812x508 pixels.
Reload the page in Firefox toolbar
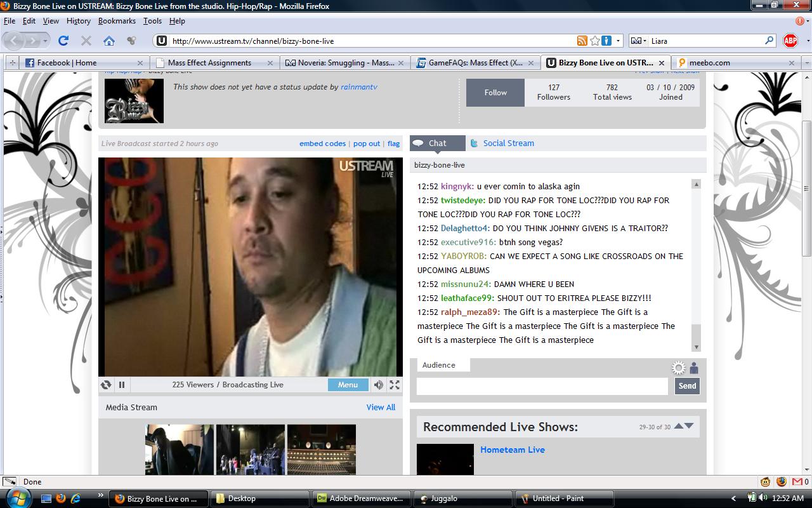point(63,41)
